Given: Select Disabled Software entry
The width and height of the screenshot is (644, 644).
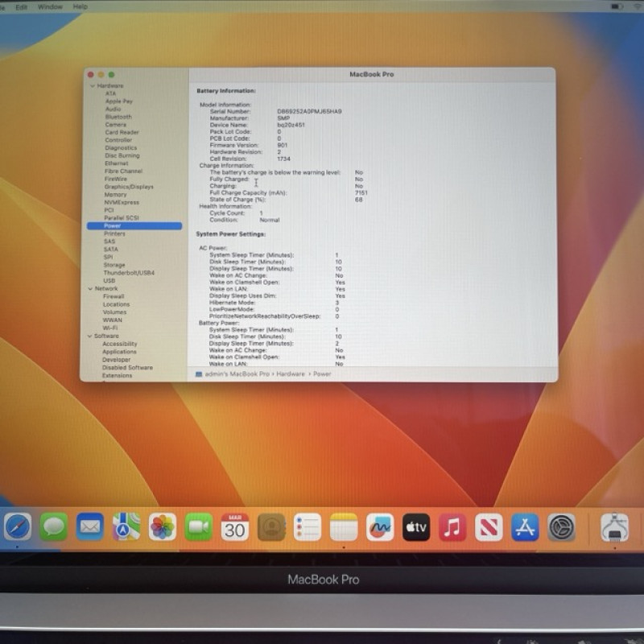Looking at the screenshot, I should (x=127, y=368).
